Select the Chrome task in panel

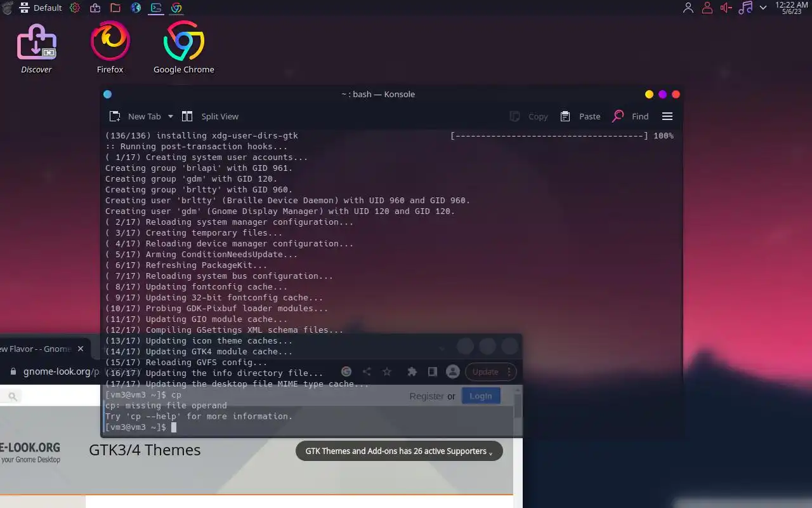[x=176, y=8]
